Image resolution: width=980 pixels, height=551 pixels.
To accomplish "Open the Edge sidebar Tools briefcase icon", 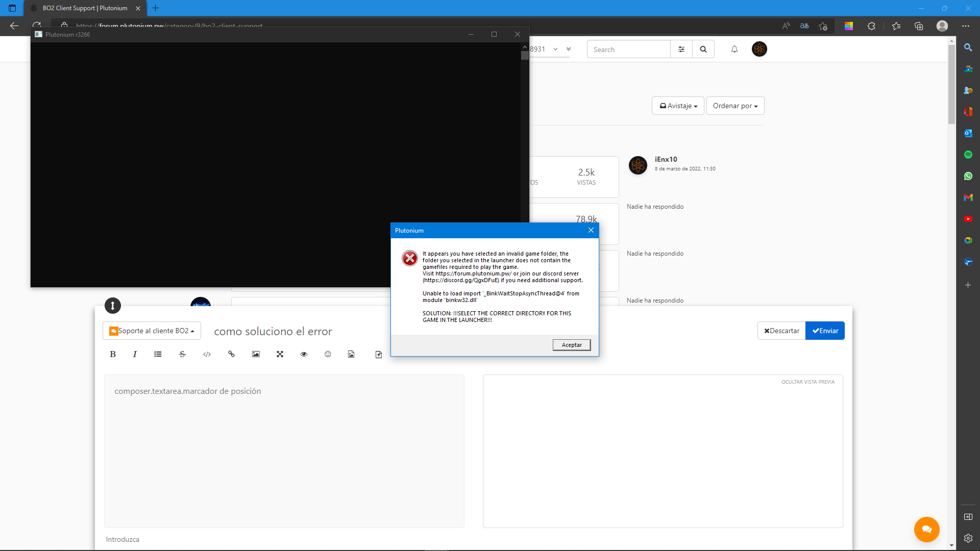I will (968, 69).
